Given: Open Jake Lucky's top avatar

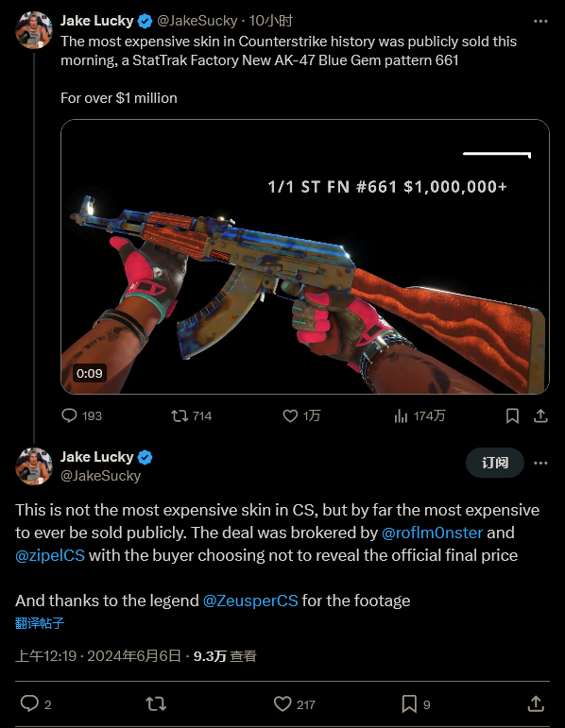Looking at the screenshot, I should (33, 29).
